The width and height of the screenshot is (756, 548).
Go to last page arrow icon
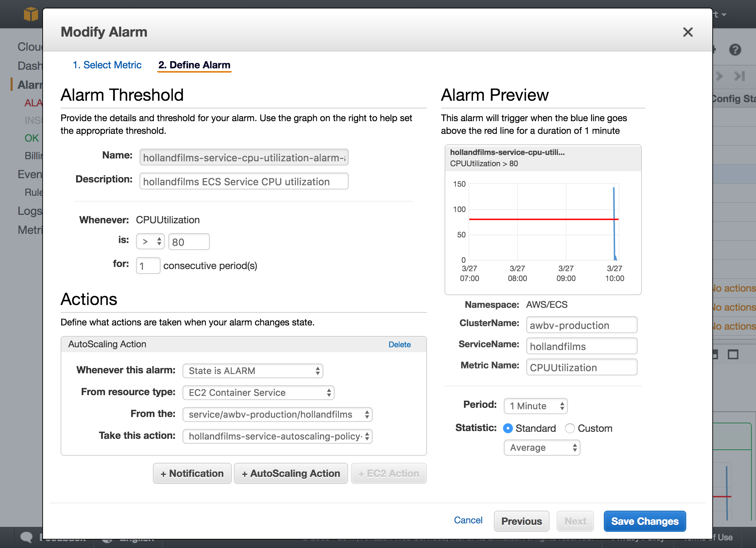point(739,76)
